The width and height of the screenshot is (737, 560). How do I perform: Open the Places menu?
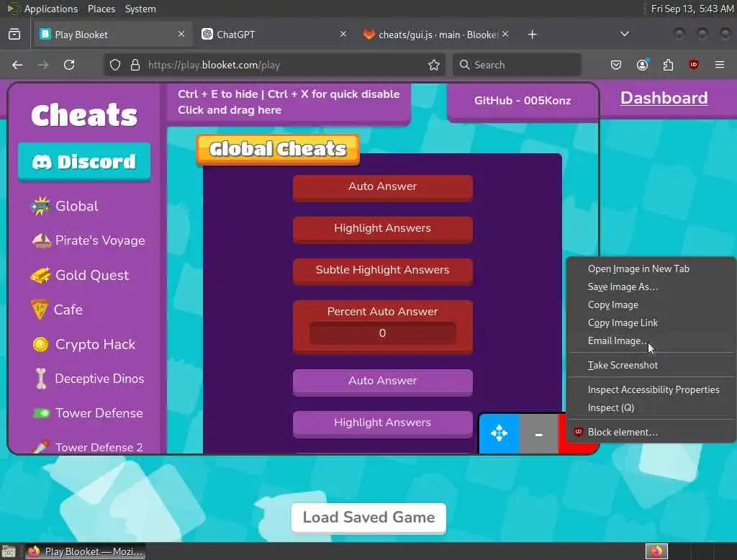point(101,9)
